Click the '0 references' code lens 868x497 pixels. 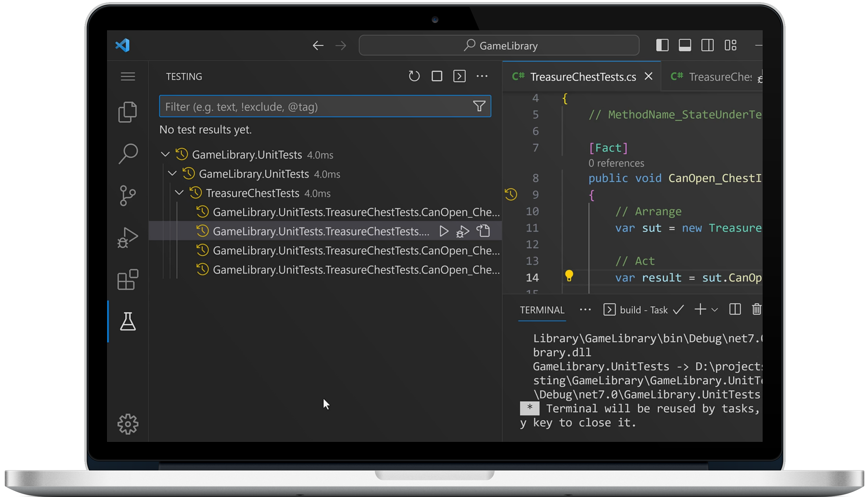[616, 163]
